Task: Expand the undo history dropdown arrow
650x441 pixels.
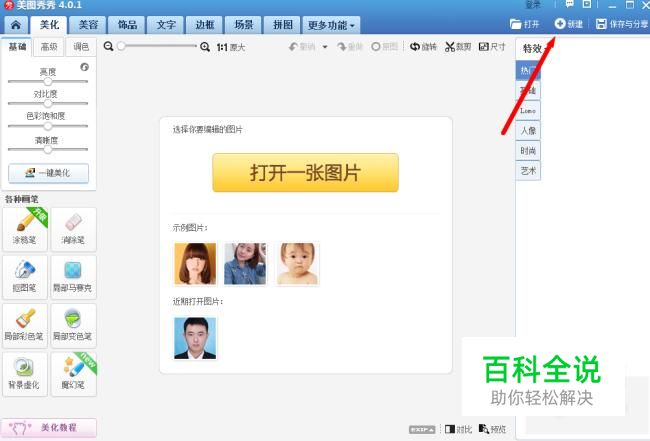Action: (x=325, y=47)
